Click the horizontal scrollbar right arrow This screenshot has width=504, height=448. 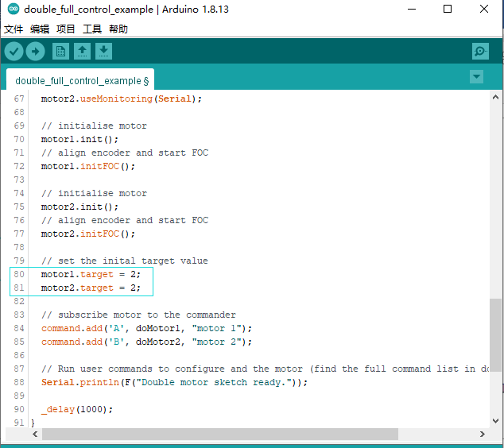pos(483,434)
